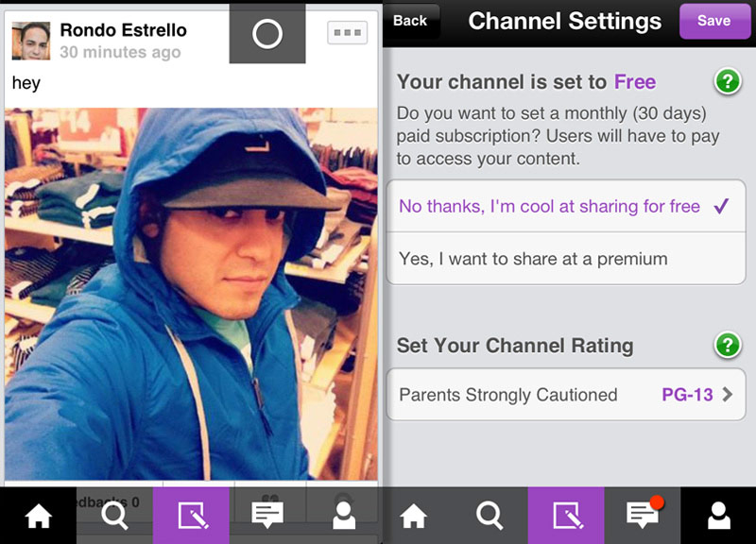Choose "Yes, I want to share at a premium"
Screen dimensions: 756x544
(x=566, y=259)
